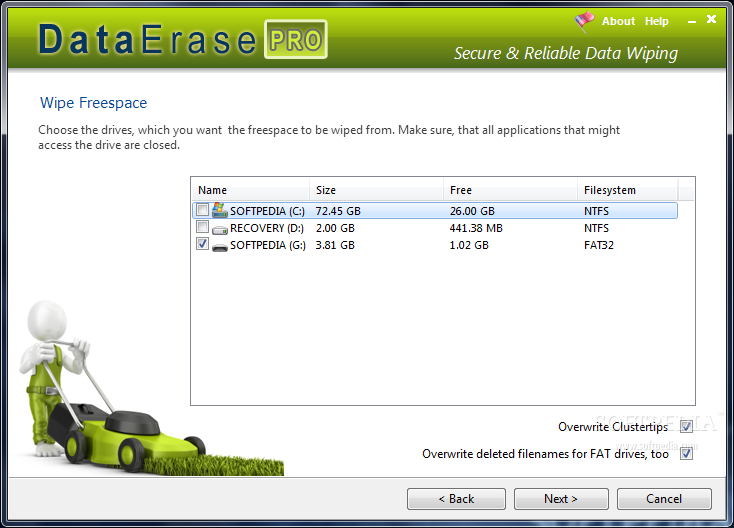Sort drives by Free column header
The height and width of the screenshot is (528, 734).
point(510,190)
